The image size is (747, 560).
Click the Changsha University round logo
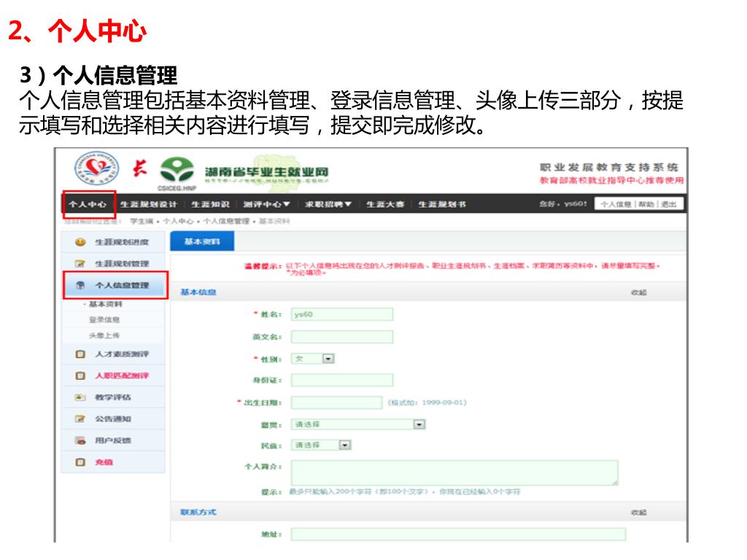97,168
